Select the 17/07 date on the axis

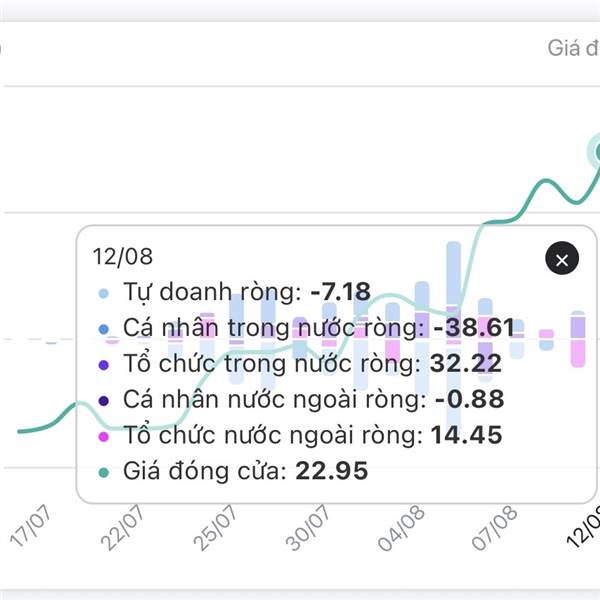click(31, 525)
